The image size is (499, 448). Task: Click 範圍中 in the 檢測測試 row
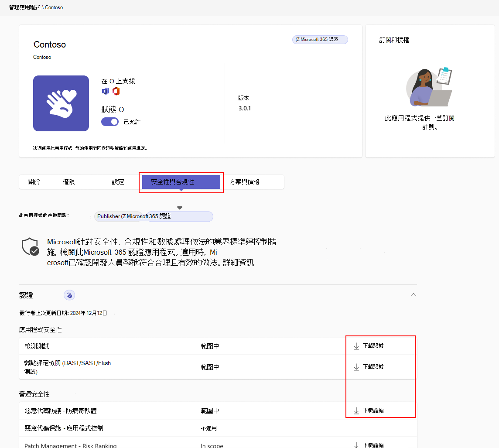[x=210, y=346]
